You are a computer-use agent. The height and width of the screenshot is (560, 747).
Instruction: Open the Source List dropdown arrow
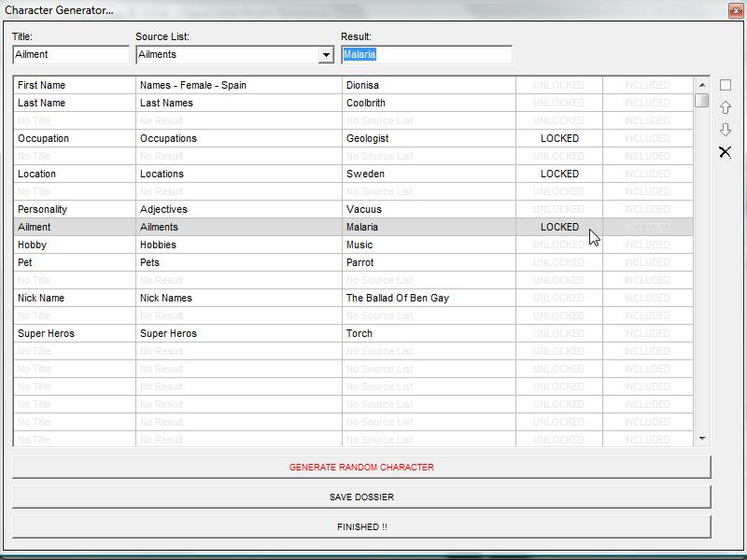coord(326,55)
